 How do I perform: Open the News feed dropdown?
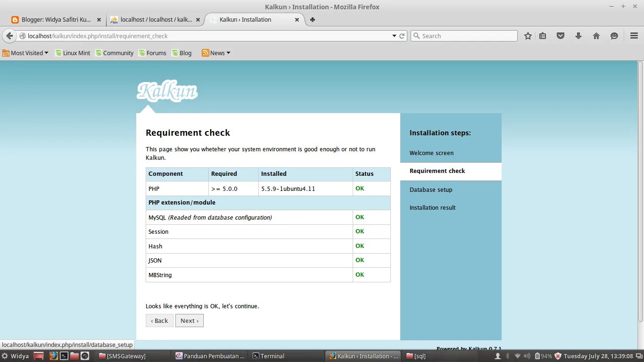[x=216, y=53]
